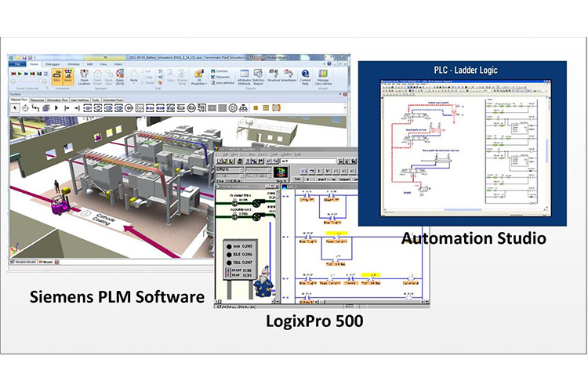Expand the Paste dropdown arrow
The image size is (588, 392).
pos(134,83)
